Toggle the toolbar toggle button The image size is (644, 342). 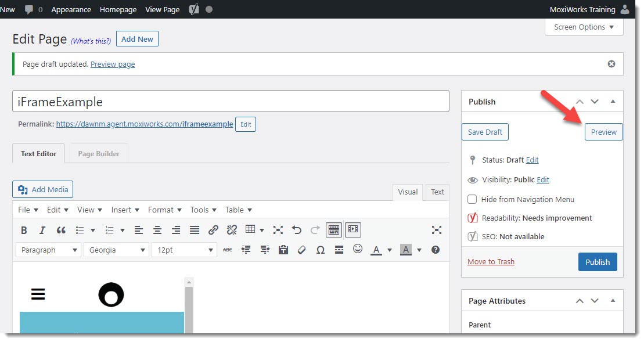point(334,230)
